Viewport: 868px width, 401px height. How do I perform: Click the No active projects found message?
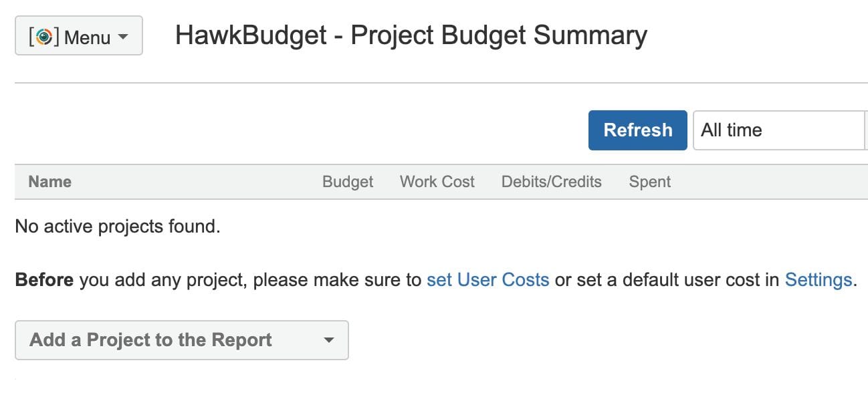(x=118, y=227)
